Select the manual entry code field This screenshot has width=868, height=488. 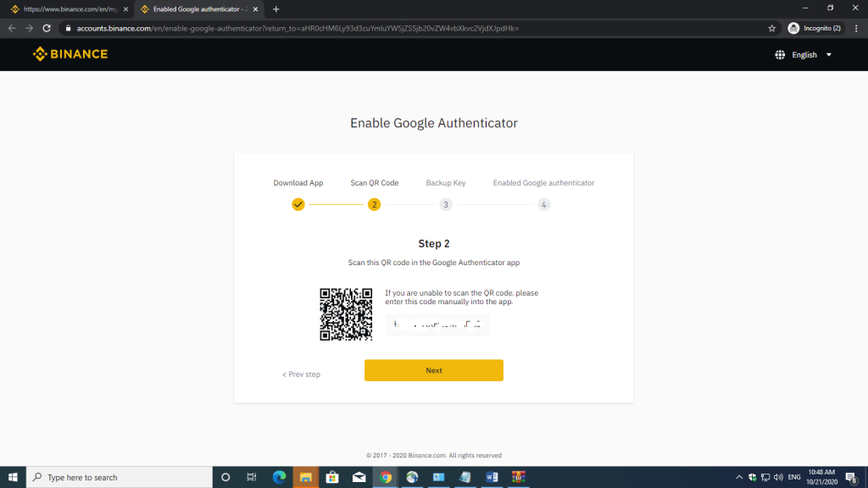pos(437,324)
